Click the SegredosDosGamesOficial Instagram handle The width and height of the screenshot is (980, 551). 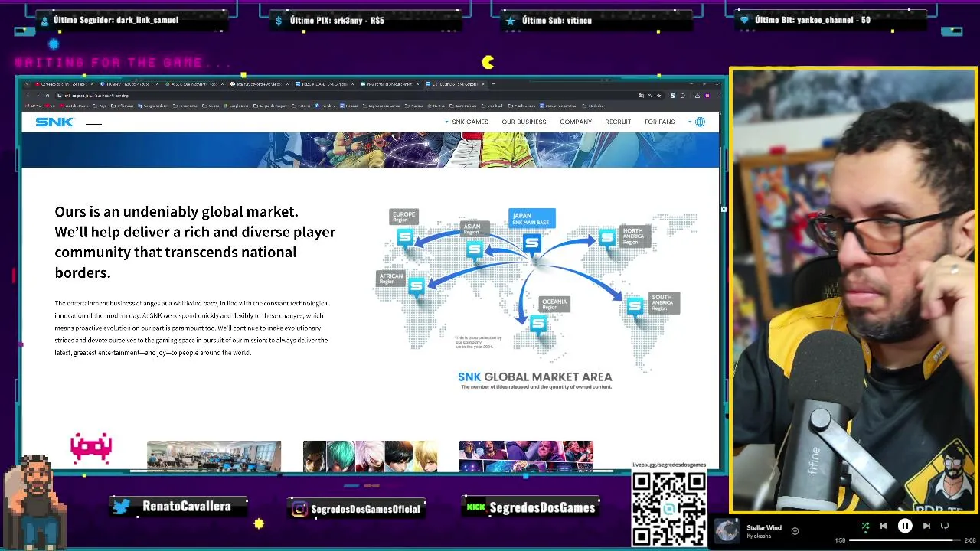(x=366, y=509)
